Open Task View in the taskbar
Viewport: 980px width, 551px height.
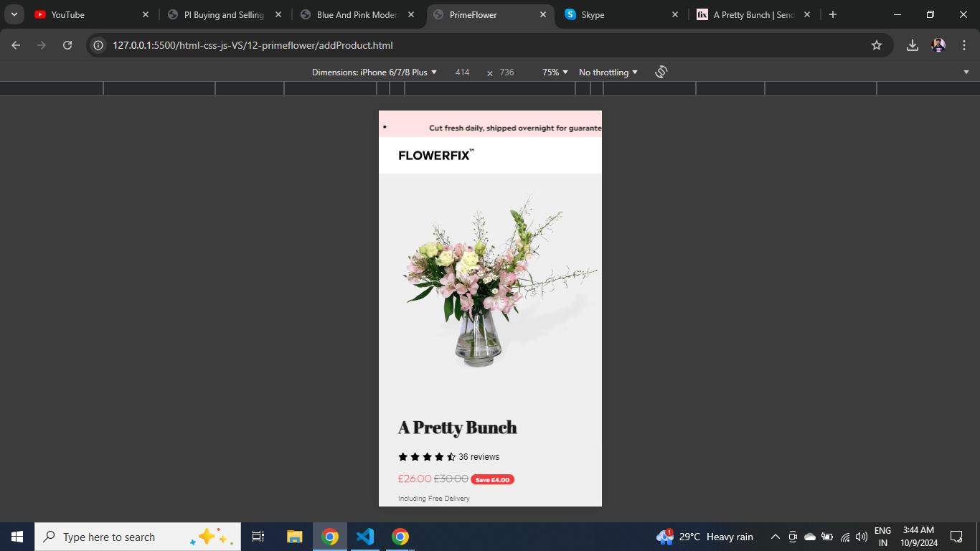tap(258, 537)
